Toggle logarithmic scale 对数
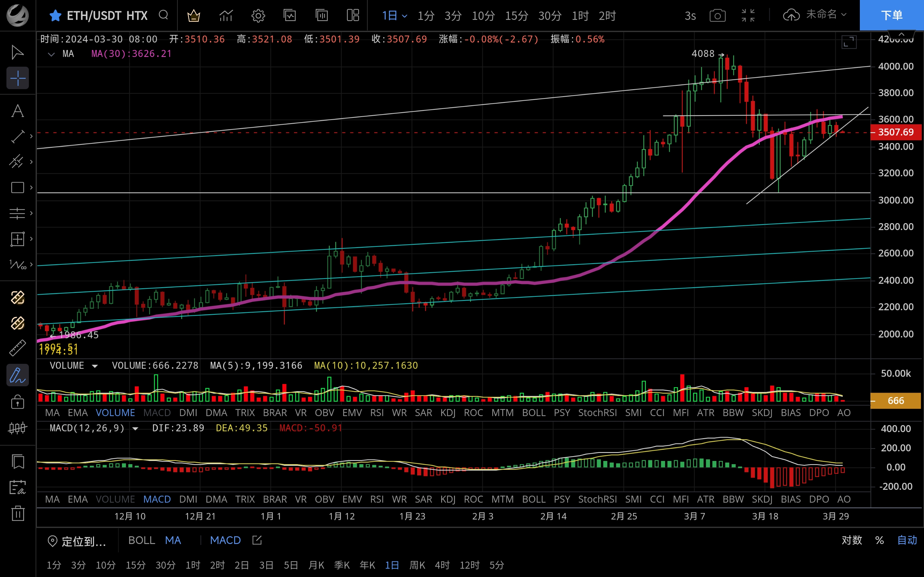 click(x=852, y=540)
